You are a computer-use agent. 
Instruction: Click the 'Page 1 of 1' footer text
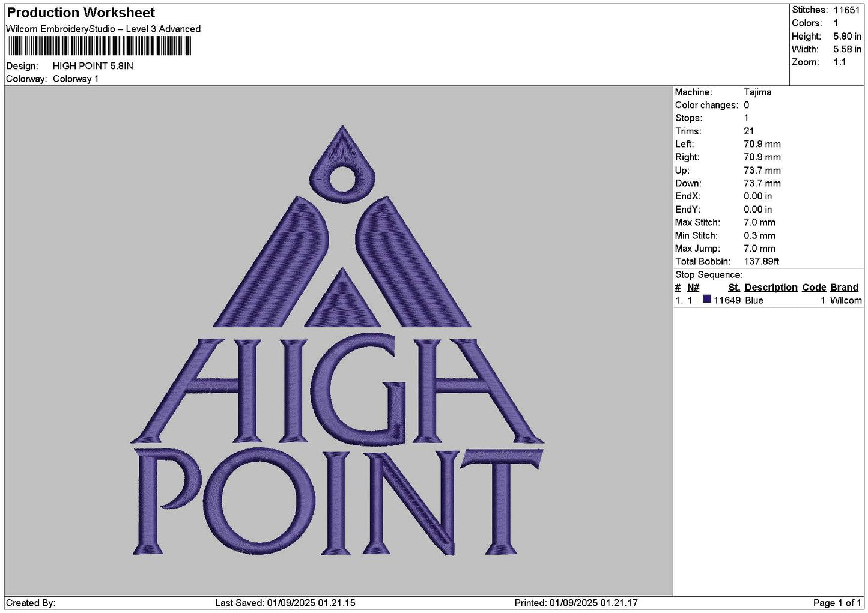837,603
